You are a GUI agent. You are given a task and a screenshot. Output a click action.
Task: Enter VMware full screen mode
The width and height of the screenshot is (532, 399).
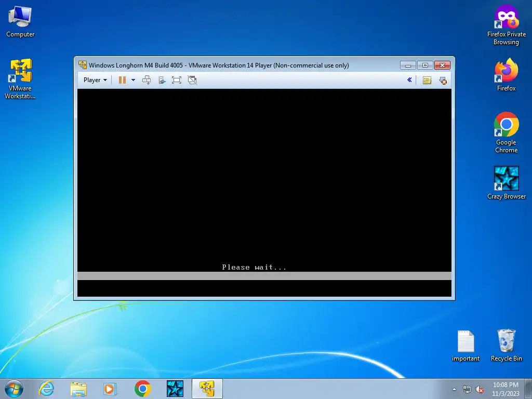177,80
